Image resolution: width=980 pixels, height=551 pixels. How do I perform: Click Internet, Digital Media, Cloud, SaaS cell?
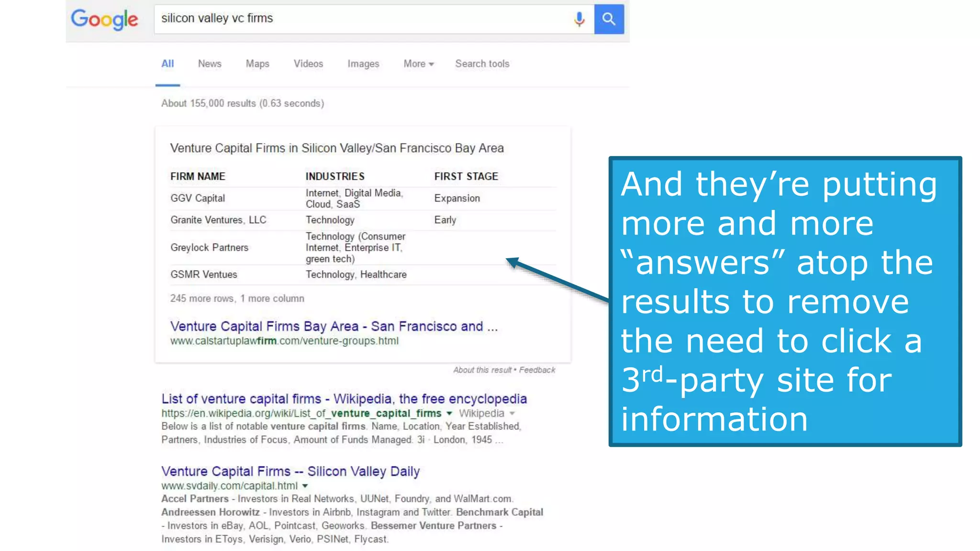click(x=355, y=198)
